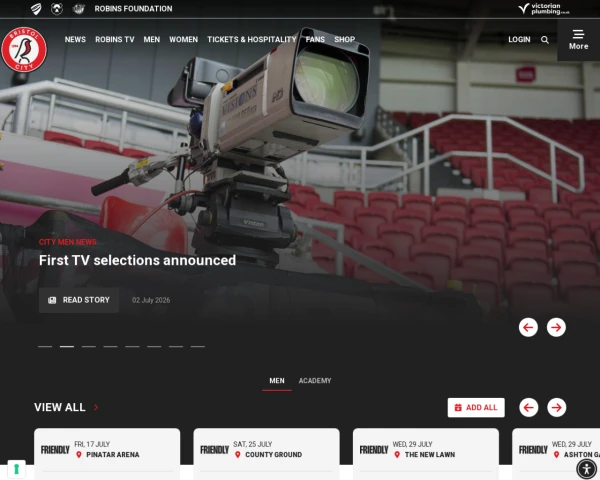The height and width of the screenshot is (480, 600).
Task: Select the second carousel slide indicator
Action: click(67, 346)
